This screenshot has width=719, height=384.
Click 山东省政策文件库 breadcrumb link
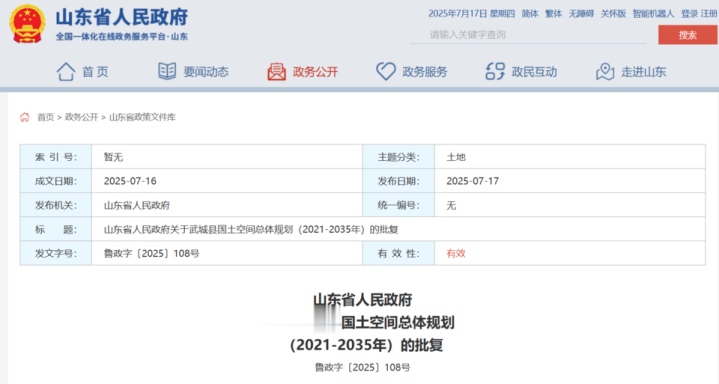coord(142,117)
